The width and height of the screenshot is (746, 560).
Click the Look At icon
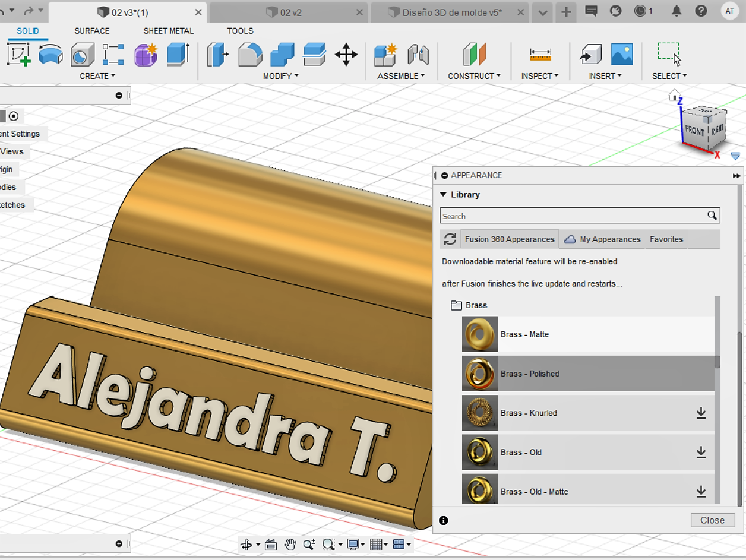(271, 545)
